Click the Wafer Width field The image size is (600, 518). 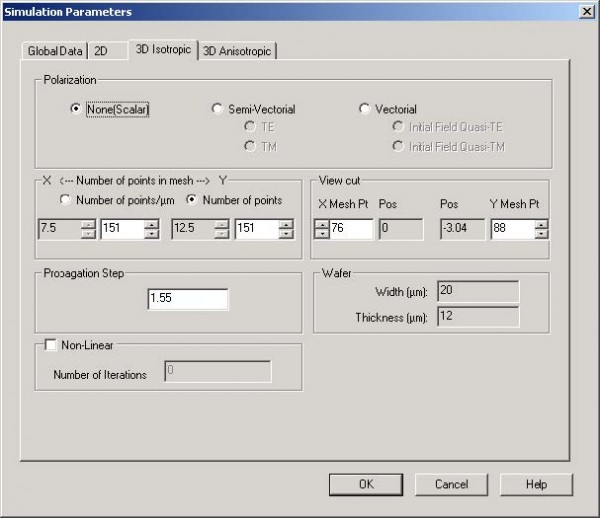coord(478,291)
